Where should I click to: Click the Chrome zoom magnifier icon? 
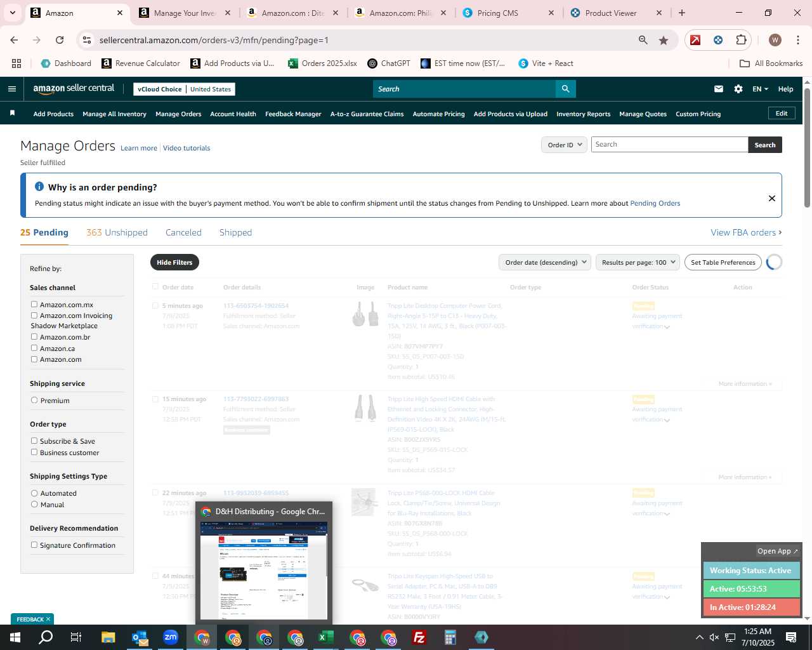643,40
